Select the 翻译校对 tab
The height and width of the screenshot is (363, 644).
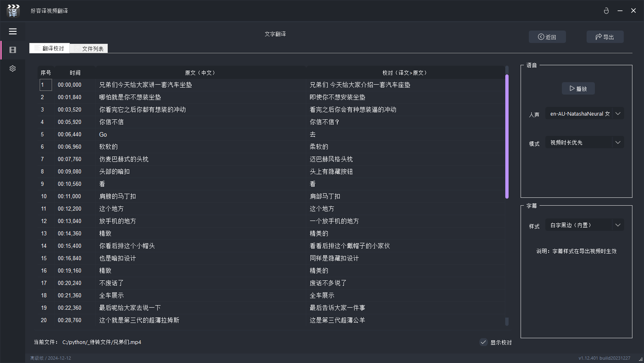(50, 48)
